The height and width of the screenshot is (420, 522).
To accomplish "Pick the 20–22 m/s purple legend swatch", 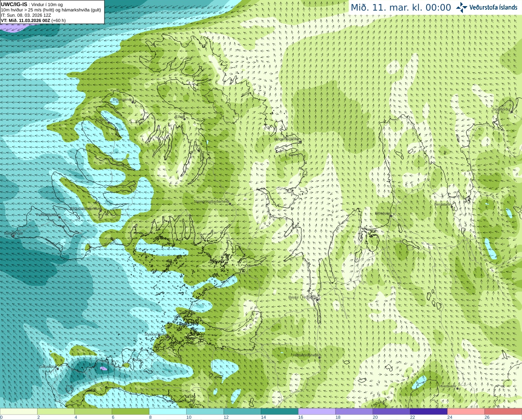I will click(x=391, y=412).
